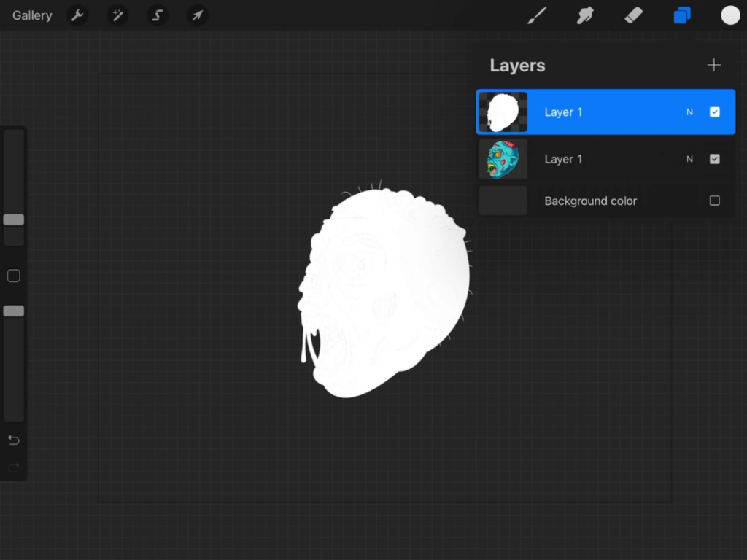
Task: Close the Layers panel via its toolbar icon
Action: pos(681,15)
